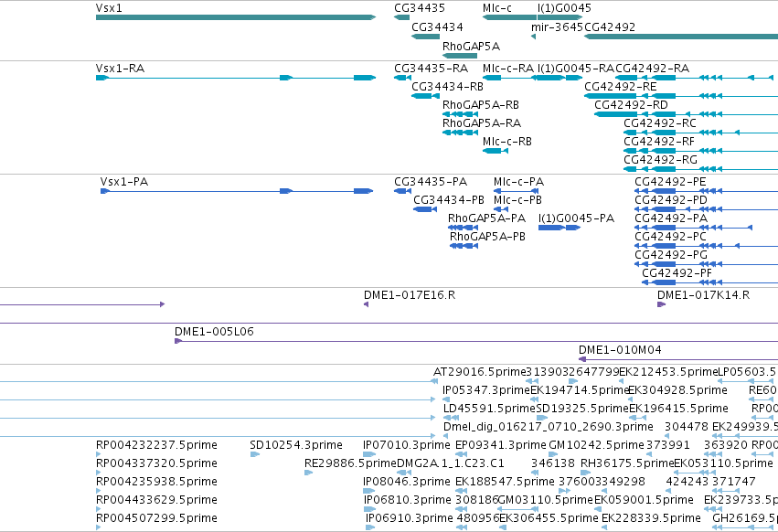778x532 pixels.
Task: Click the AT29016.5prime EST label
Action: click(479, 372)
